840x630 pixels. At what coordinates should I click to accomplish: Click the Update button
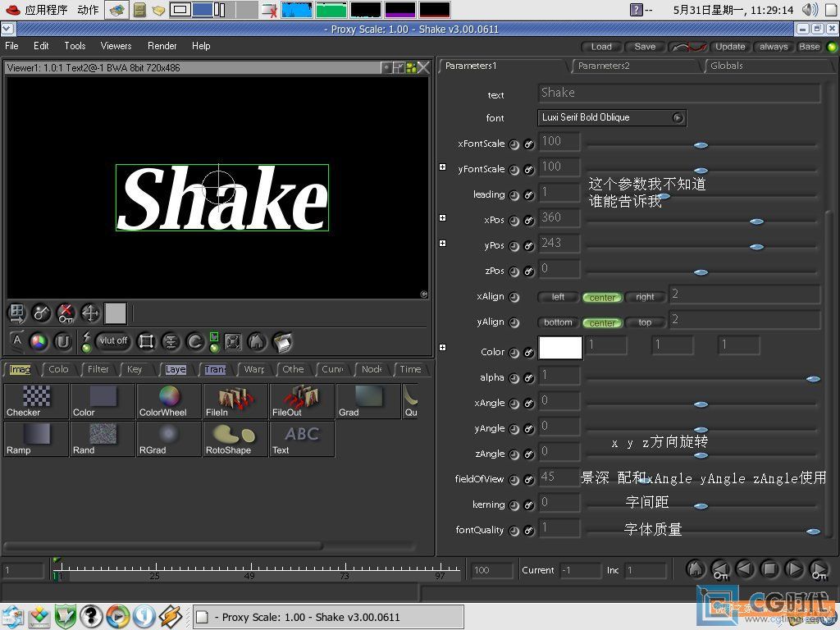(x=730, y=47)
